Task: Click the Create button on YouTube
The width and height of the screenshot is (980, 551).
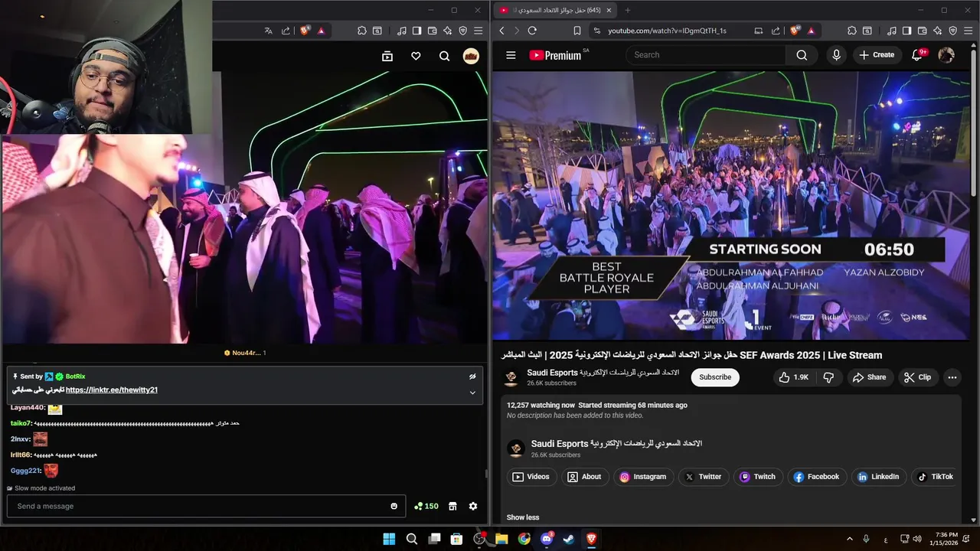Action: (x=877, y=55)
